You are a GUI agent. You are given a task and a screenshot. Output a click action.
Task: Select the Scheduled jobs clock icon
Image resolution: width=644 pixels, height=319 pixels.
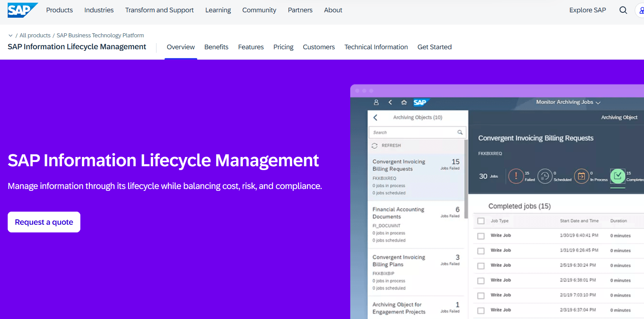pyautogui.click(x=545, y=176)
